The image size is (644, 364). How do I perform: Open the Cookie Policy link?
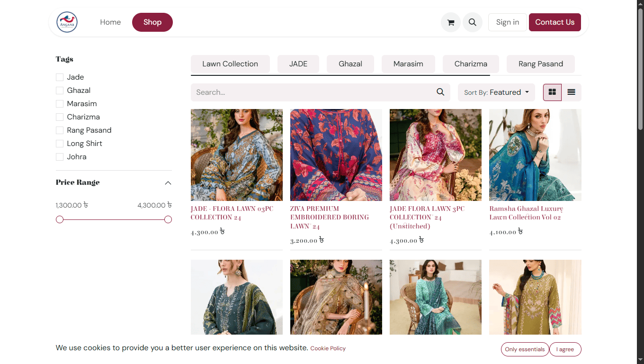[328, 348]
